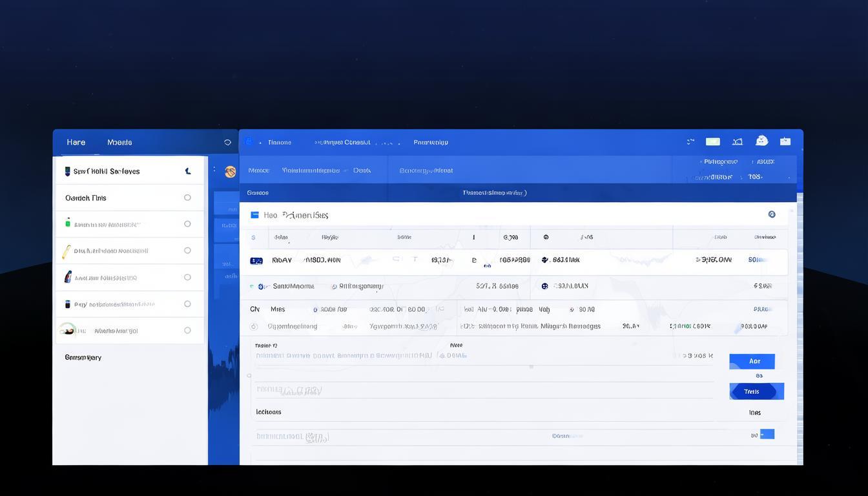Open the Hare tab in sidebar header
This screenshot has width=868, height=496.
(76, 142)
